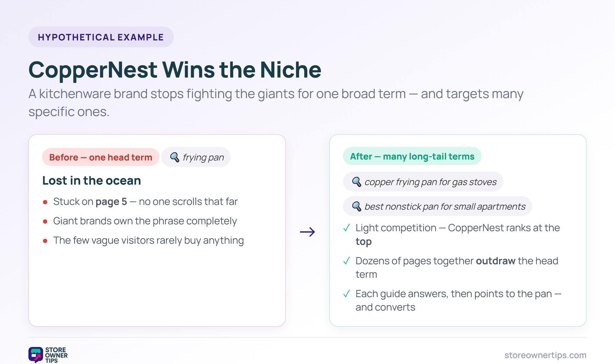Click checkmark next to Light competition
The image size is (615, 364).
point(346,228)
